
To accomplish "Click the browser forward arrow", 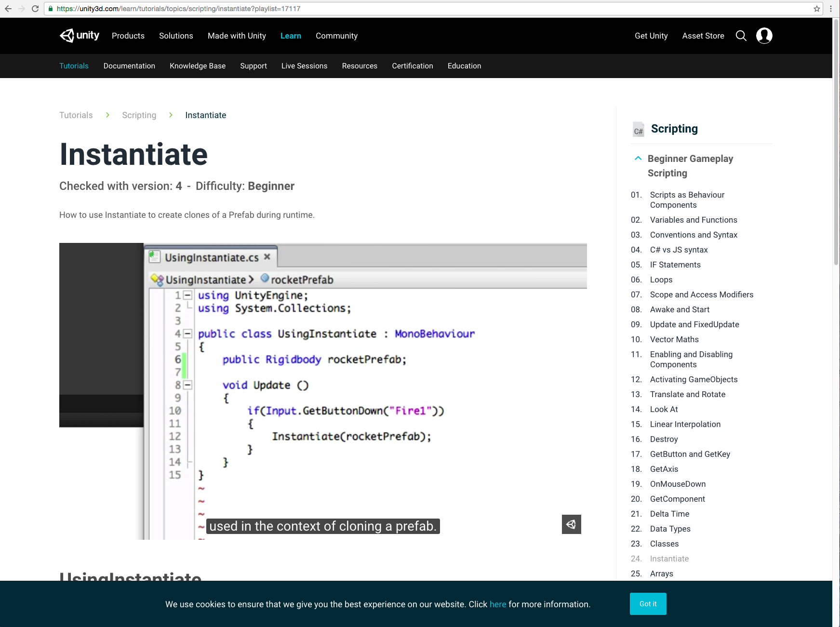I will (22, 9).
